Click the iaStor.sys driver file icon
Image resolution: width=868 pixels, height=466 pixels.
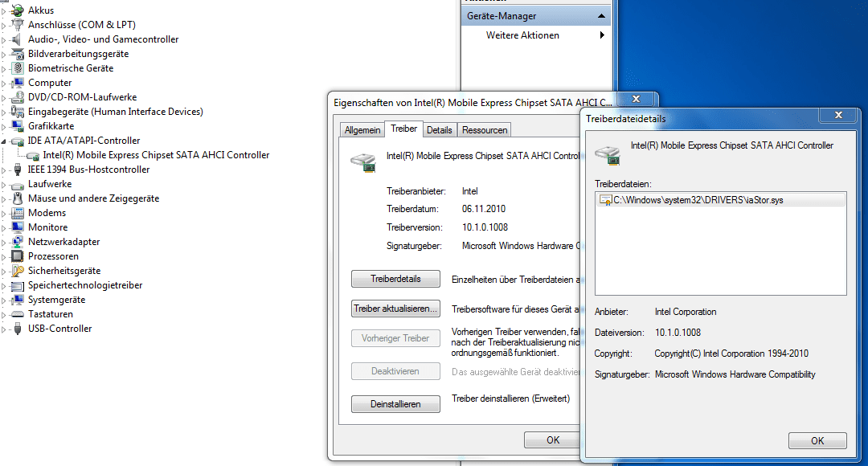coord(605,200)
